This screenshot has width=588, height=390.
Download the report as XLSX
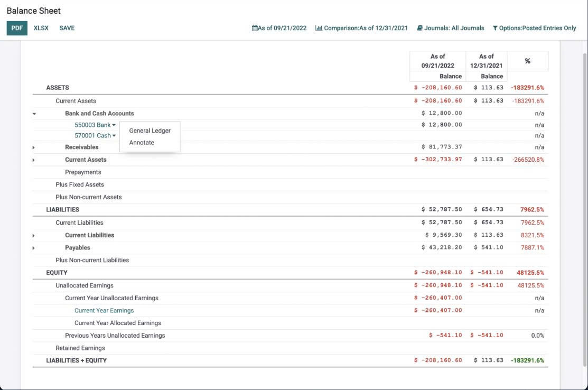pyautogui.click(x=41, y=28)
